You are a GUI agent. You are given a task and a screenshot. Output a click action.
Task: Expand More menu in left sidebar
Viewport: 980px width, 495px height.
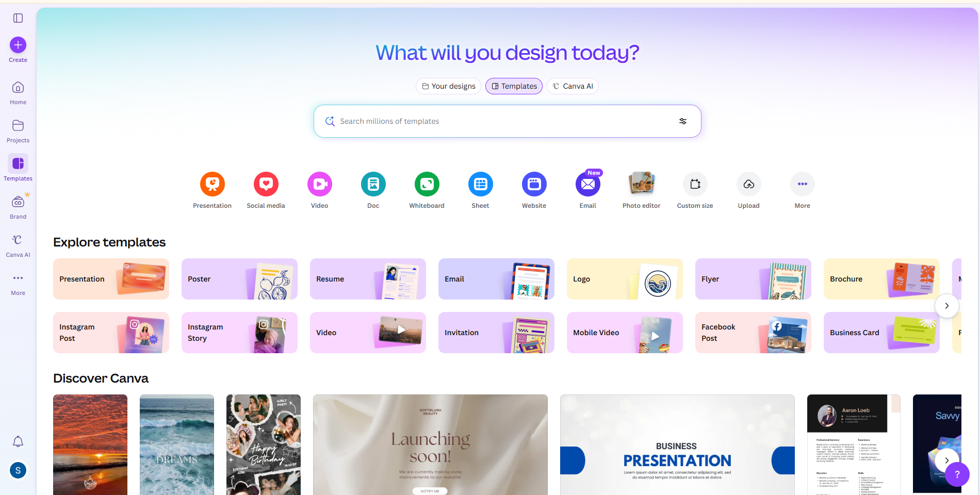click(x=18, y=283)
